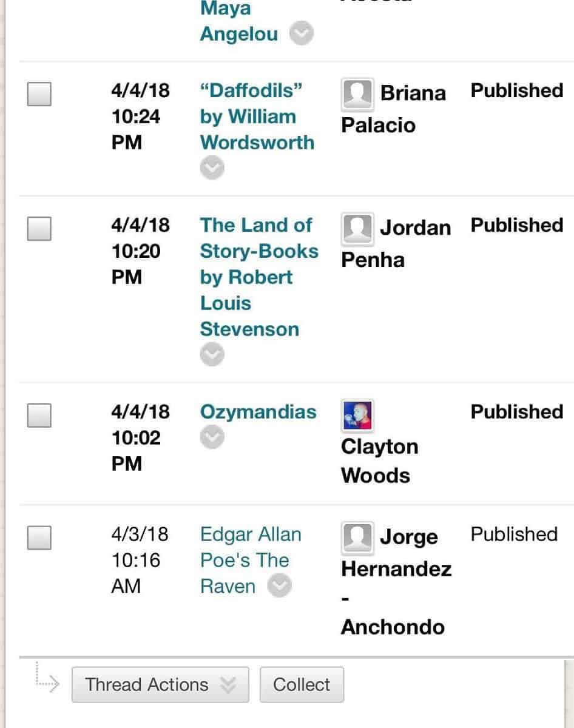
Task: Open the chevron menu below Ozymandias thread
Action: tap(212, 437)
